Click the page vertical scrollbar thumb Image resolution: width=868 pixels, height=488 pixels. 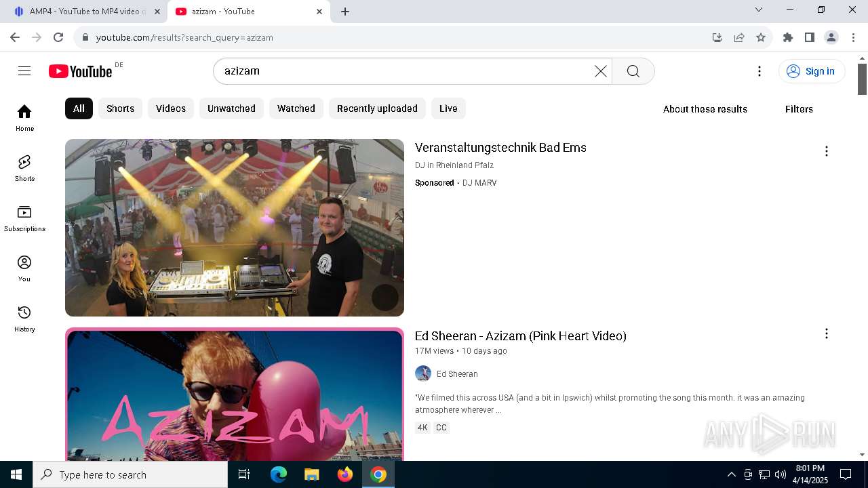pos(862,79)
